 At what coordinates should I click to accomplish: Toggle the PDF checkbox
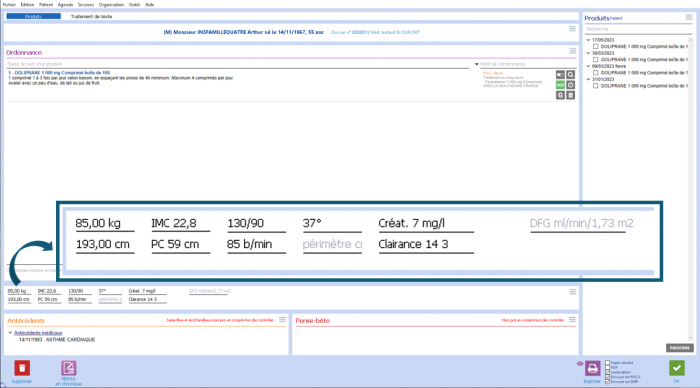(608, 367)
